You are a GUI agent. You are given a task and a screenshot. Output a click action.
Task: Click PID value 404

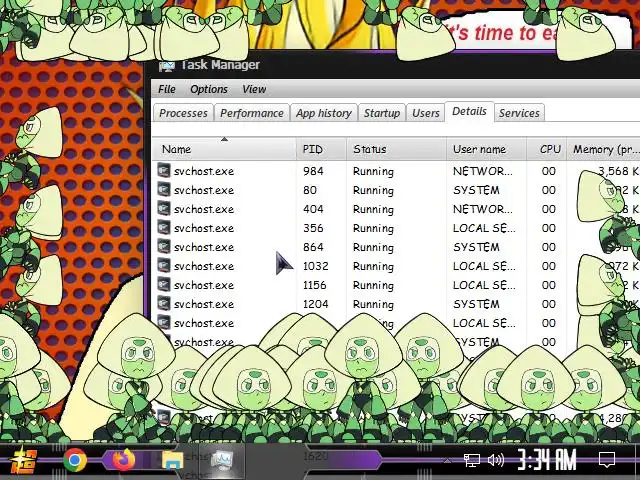(313, 209)
